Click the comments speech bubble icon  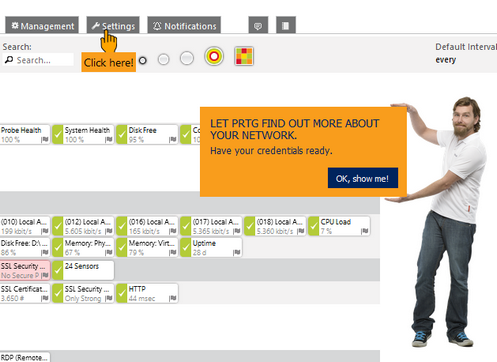point(258,25)
